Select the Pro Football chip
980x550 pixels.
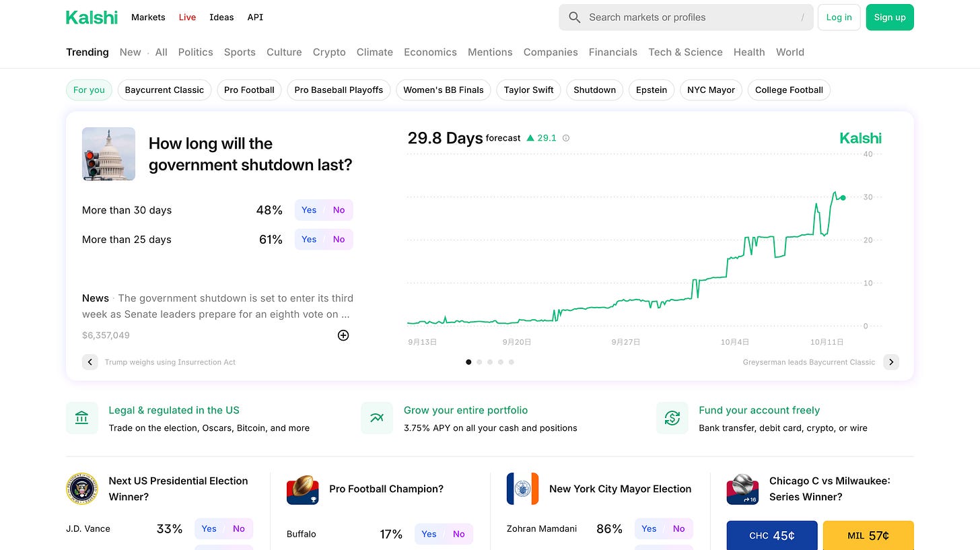249,90
